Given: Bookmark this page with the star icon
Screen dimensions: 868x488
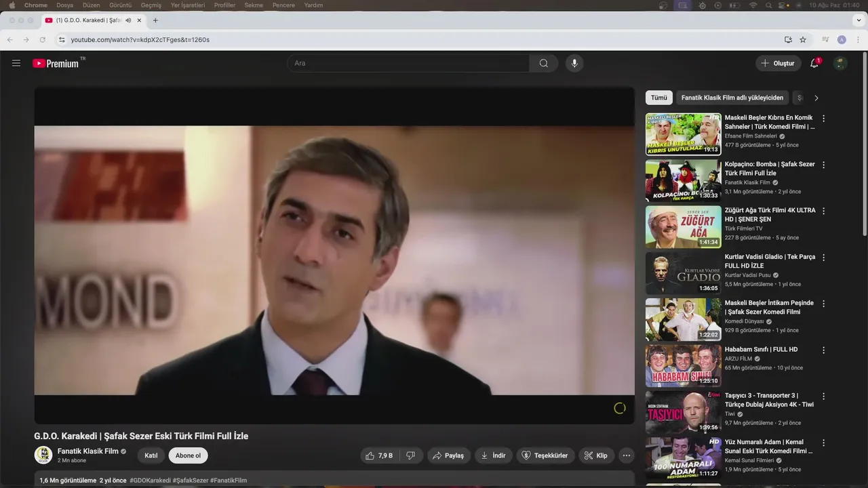Looking at the screenshot, I should pos(803,39).
